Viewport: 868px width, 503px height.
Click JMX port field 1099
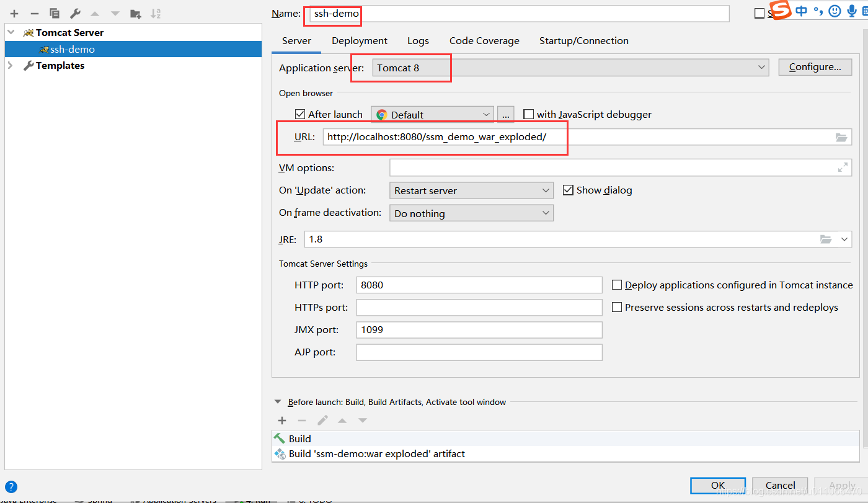pyautogui.click(x=479, y=330)
